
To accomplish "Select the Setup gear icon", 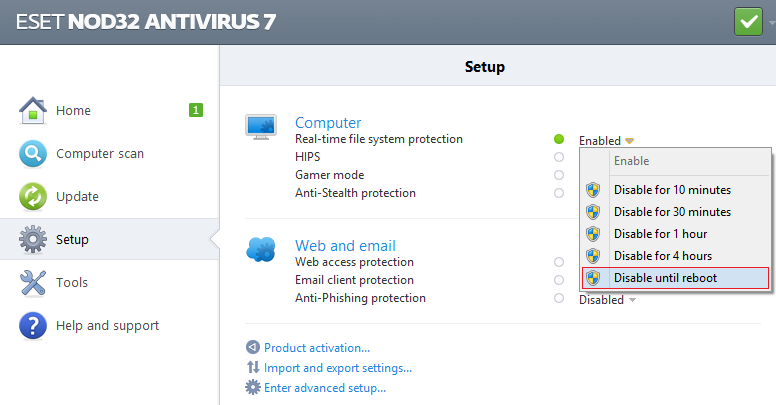I will (33, 240).
